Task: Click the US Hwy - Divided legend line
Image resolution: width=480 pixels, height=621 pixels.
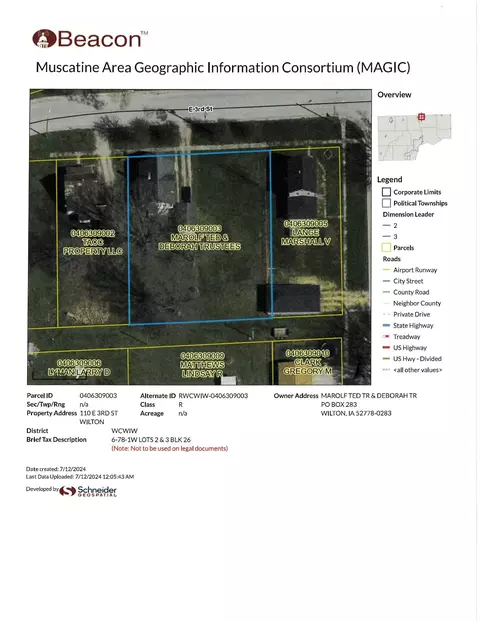Action: (387, 359)
